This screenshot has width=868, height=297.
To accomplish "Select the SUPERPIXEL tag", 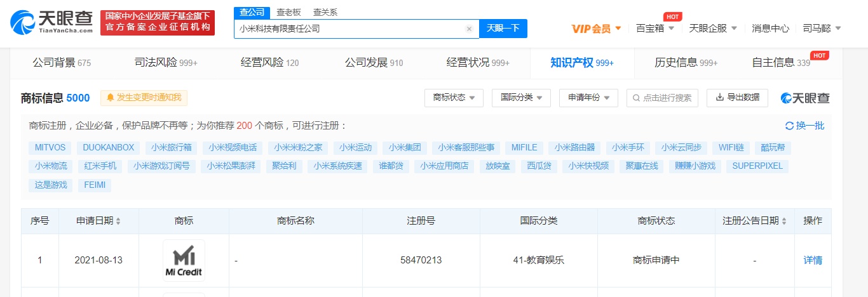I will point(757,166).
